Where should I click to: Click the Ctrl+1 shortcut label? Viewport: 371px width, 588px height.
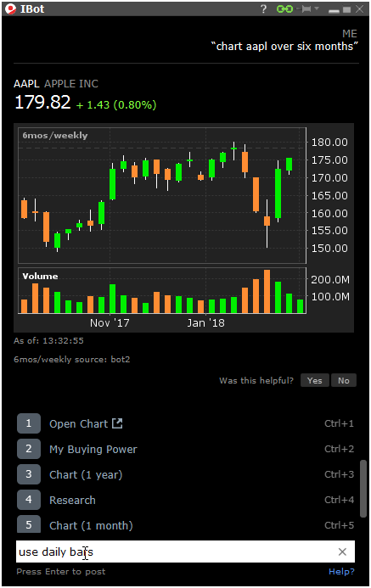339,423
